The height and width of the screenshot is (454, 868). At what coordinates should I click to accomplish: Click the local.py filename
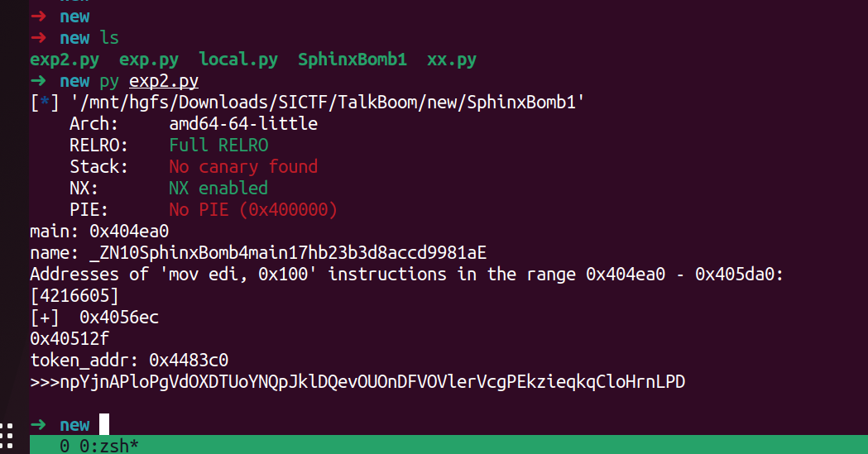tap(238, 60)
